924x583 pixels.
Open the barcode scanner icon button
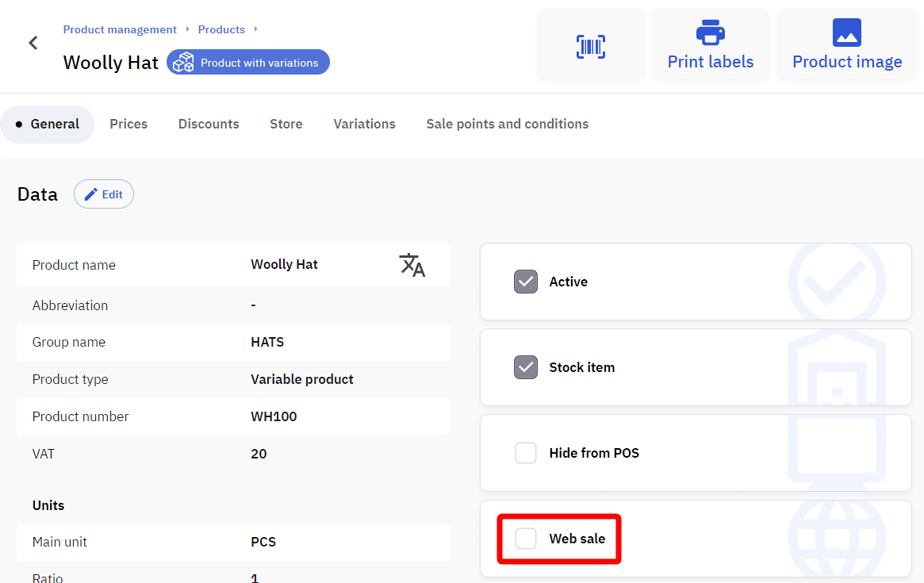point(590,47)
